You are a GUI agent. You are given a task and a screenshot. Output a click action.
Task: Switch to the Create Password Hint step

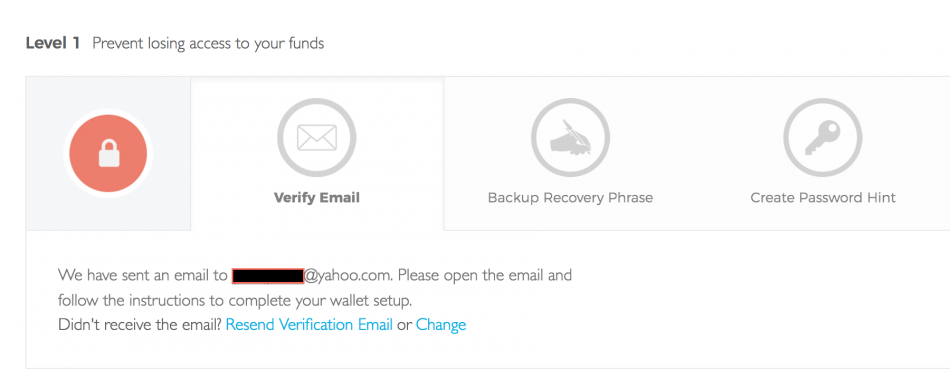point(823,198)
